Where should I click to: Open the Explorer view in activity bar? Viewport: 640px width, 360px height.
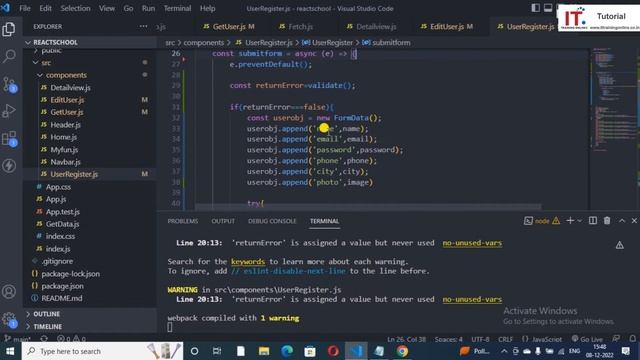9,29
